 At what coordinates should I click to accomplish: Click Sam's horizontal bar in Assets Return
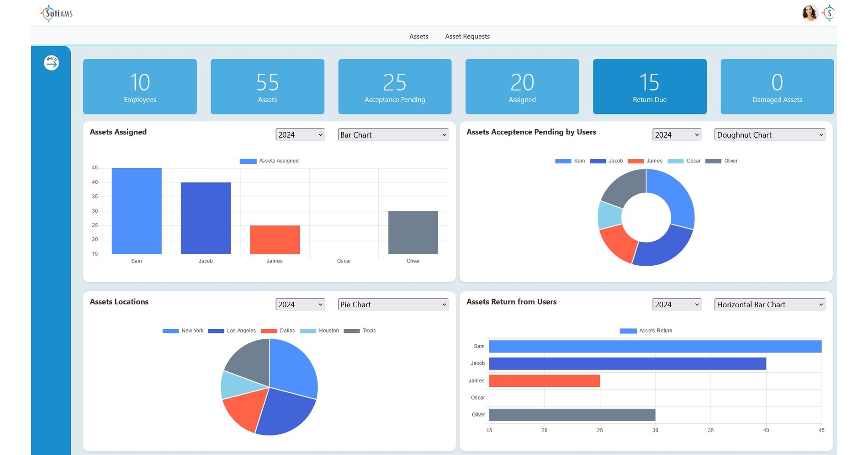coord(655,347)
